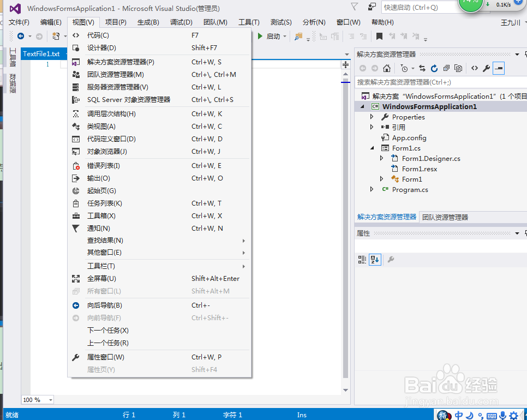Click the View Code icon in Solution Explorer
The image size is (527, 420).
[x=474, y=68]
